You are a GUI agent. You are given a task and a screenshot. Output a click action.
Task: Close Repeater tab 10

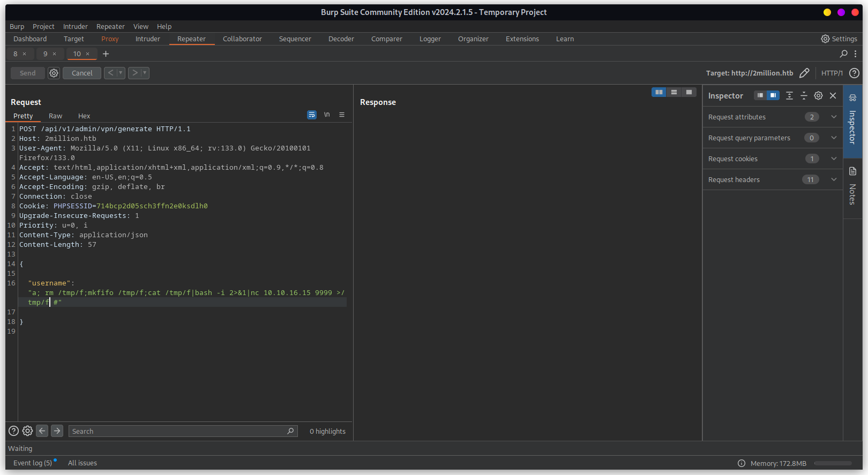coord(87,54)
